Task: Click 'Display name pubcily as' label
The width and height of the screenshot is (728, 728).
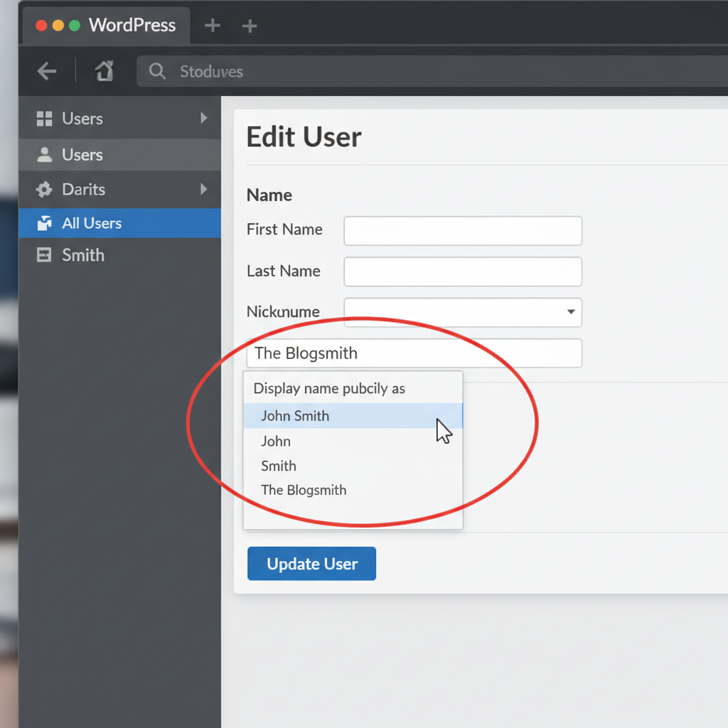Action: tap(329, 389)
